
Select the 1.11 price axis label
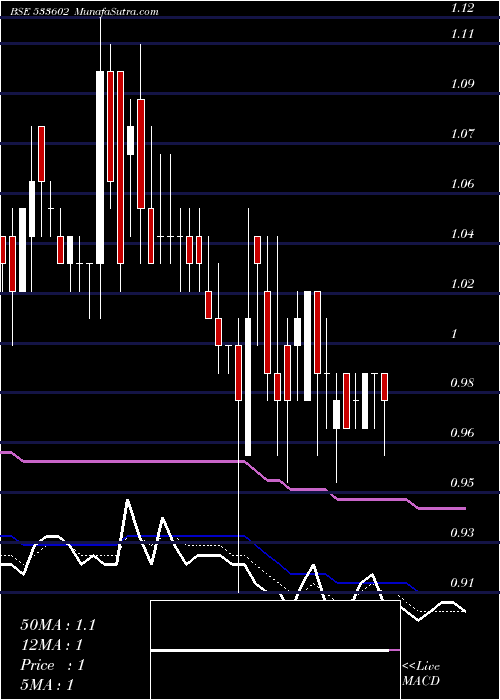(x=463, y=34)
